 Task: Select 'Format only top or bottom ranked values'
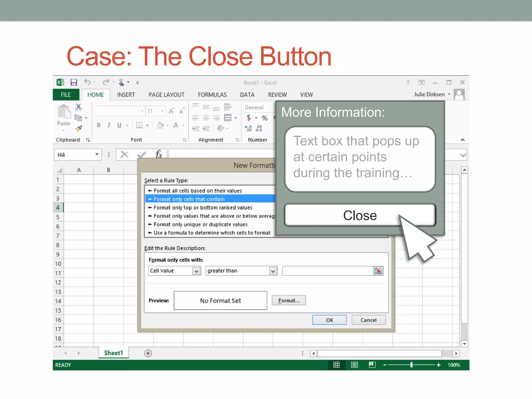coord(210,208)
